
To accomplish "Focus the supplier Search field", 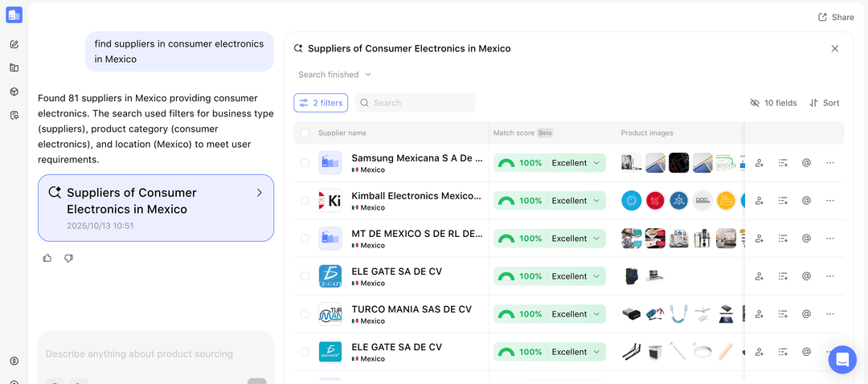I will [x=416, y=103].
